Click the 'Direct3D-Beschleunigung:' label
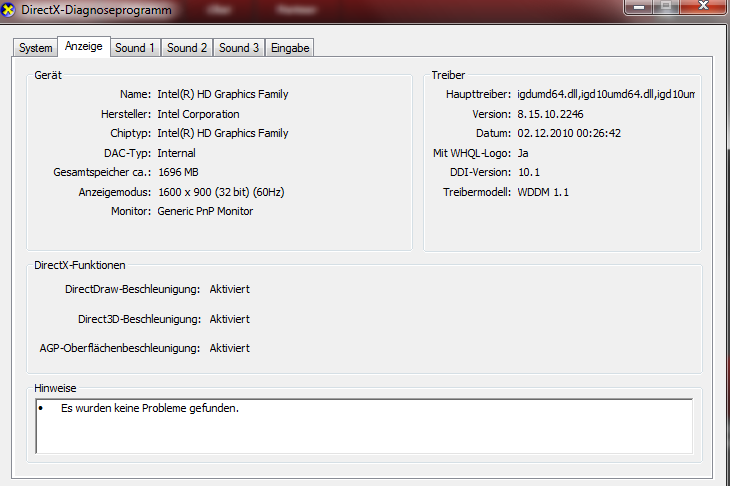The width and height of the screenshot is (730, 486). coord(139,319)
